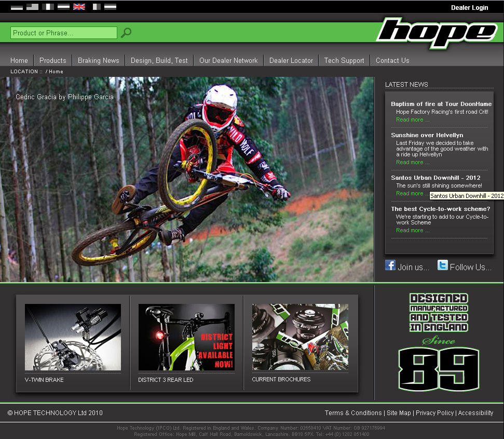This screenshot has height=439, width=504.
Task: Click 'The sun's still shining somewhere!' summary
Action: tap(439, 185)
